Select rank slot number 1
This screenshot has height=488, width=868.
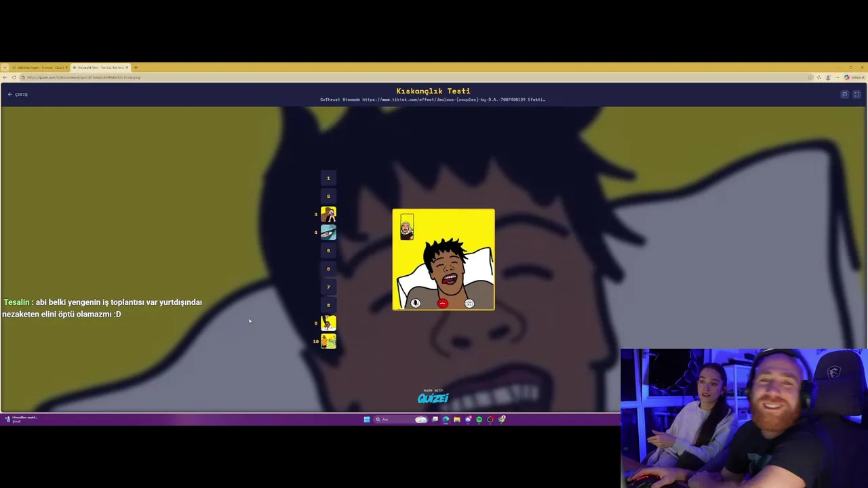328,178
